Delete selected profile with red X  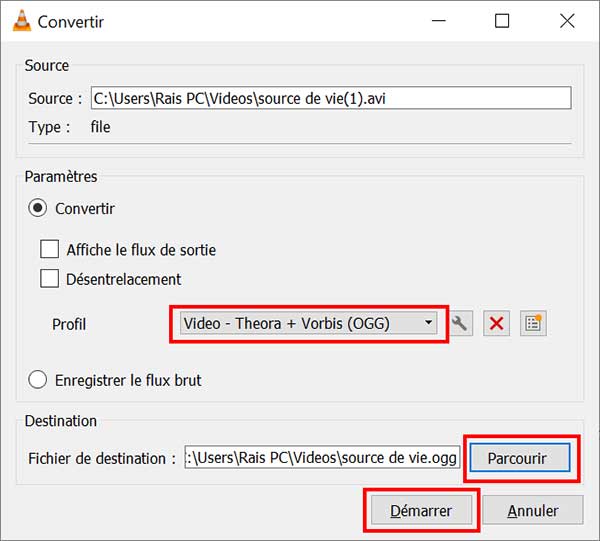coord(496,324)
